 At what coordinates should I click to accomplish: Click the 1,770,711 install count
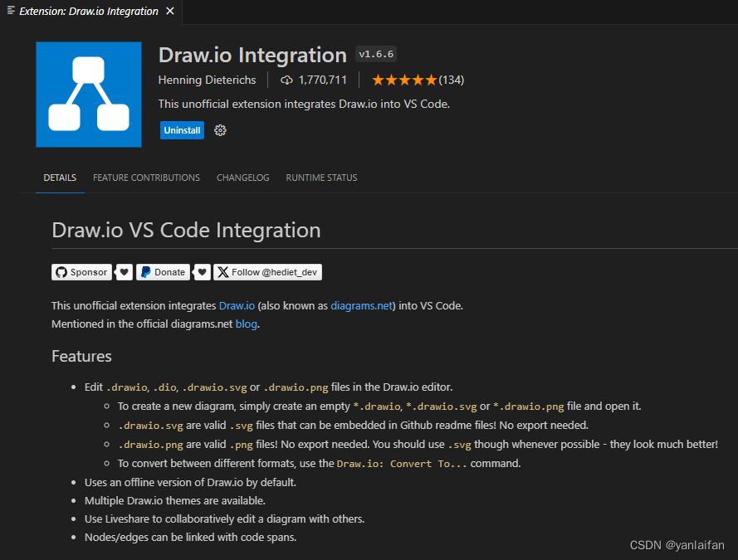[322, 80]
